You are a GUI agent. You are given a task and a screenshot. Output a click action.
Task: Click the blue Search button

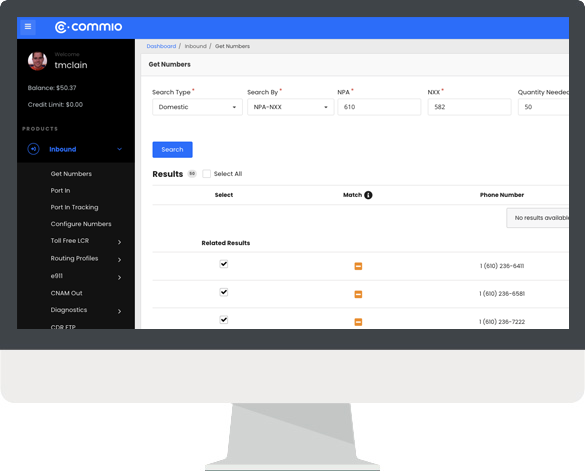(x=172, y=150)
